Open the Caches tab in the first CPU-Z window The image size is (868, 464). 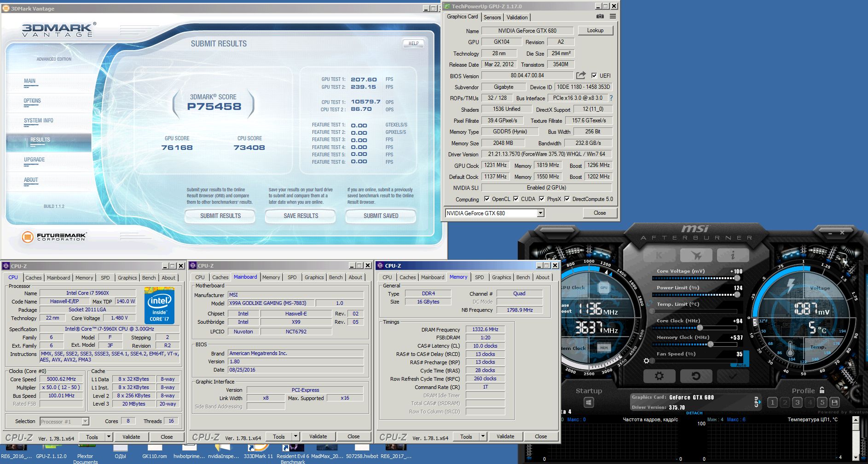coord(34,278)
